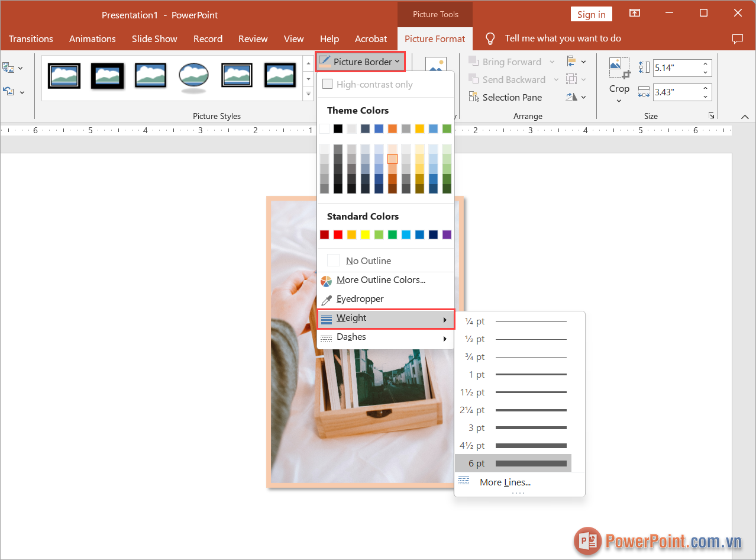Open the Picture Border dropdown
The height and width of the screenshot is (560, 756).
click(x=360, y=62)
